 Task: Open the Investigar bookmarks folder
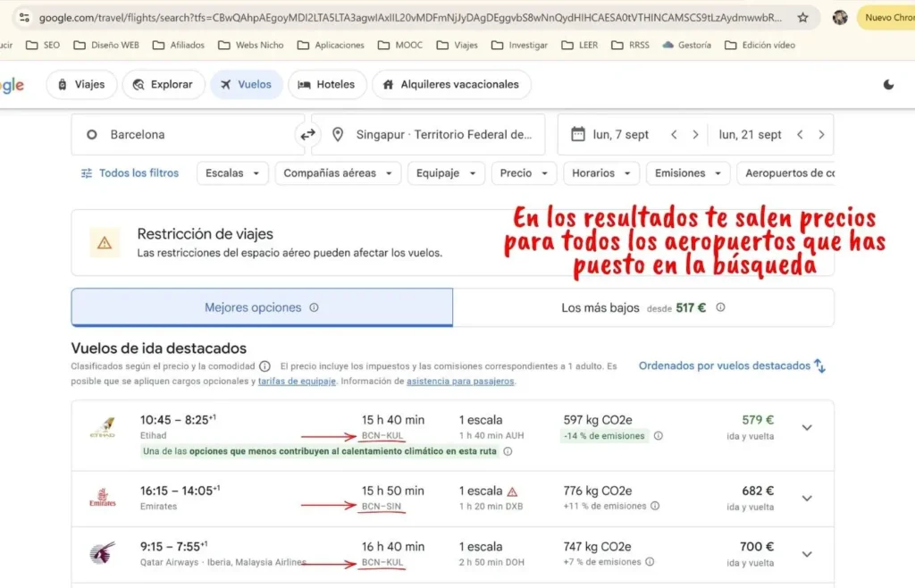519,45
